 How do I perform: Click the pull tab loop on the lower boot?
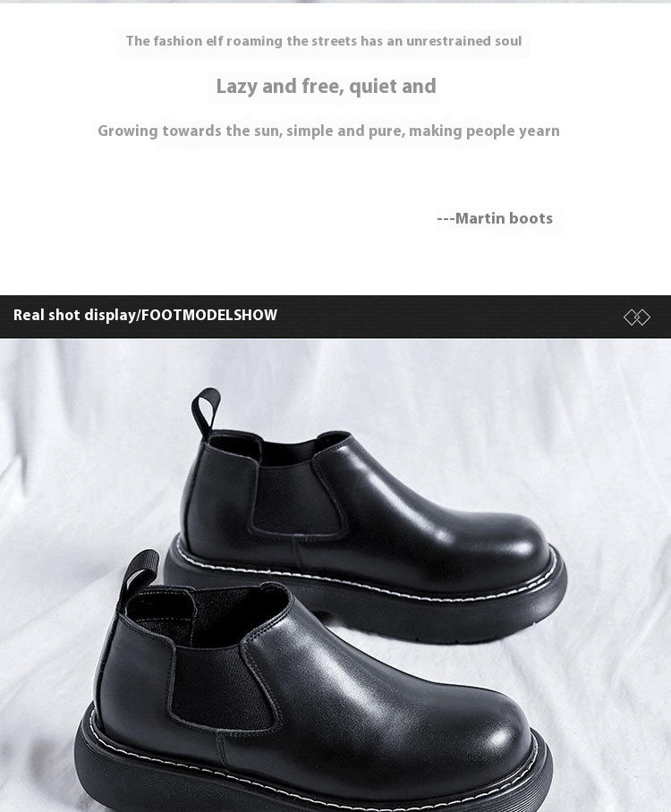(139, 574)
